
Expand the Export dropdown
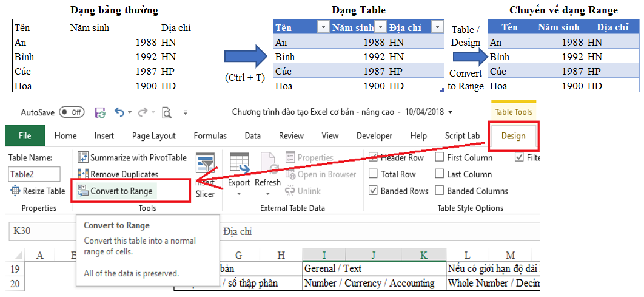(239, 194)
